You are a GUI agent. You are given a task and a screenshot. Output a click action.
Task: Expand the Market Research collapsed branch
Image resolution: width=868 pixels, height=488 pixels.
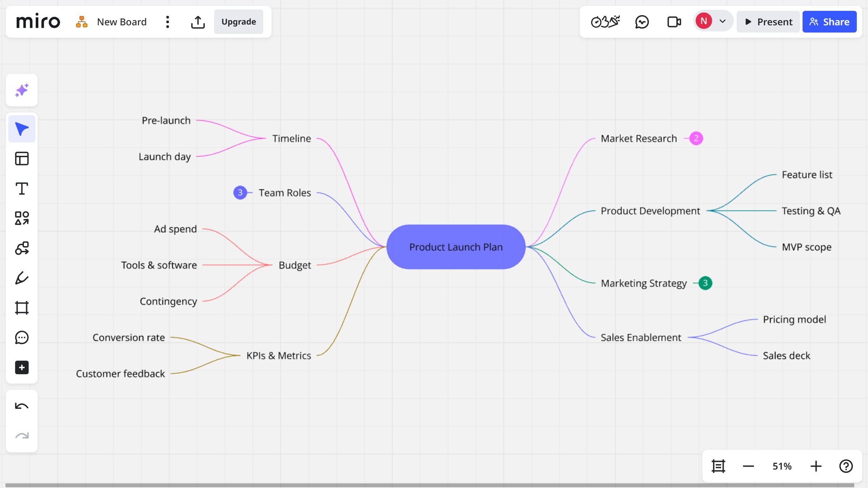coord(695,138)
